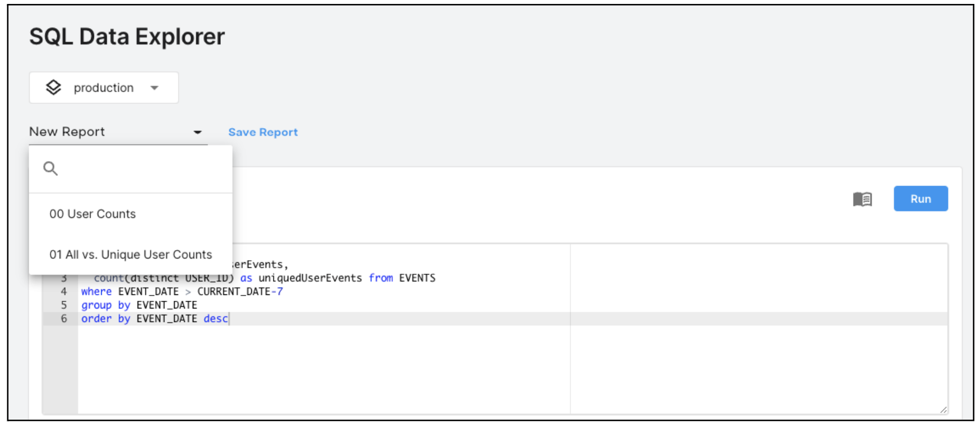Click the editor resize handle corner
The width and height of the screenshot is (980, 427).
click(943, 410)
